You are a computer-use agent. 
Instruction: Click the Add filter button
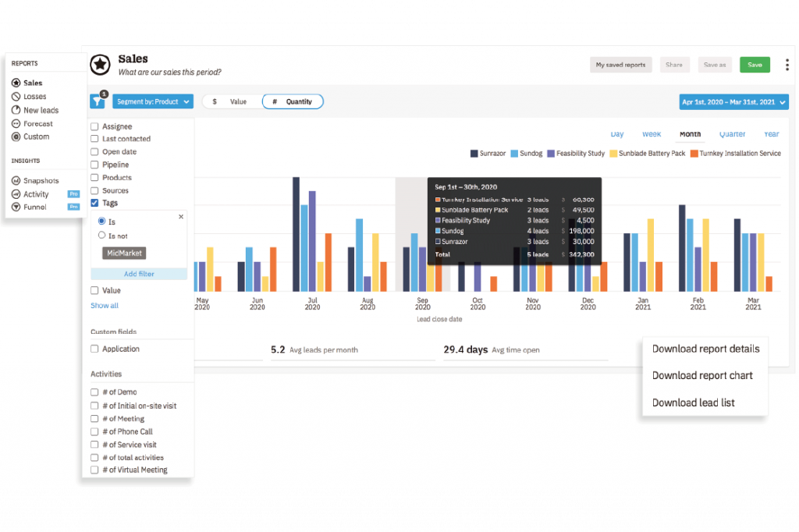pos(139,274)
